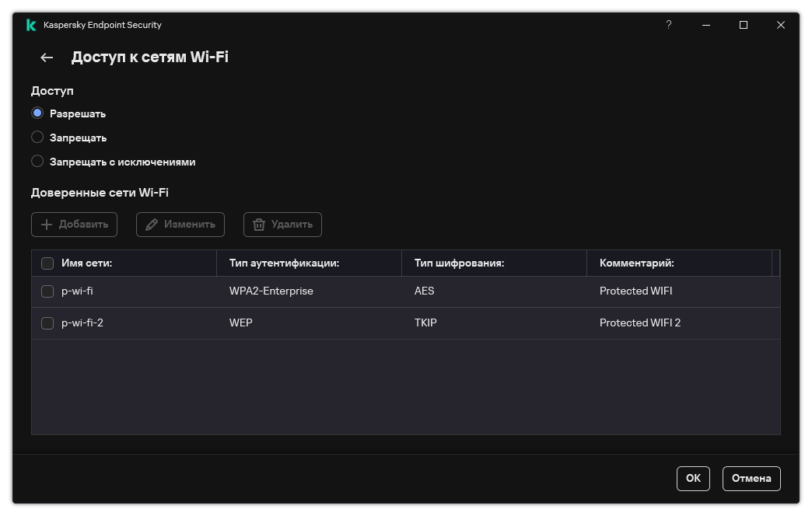The height and width of the screenshot is (516, 812).
Task: Click the Добавить plus button
Action: [75, 225]
